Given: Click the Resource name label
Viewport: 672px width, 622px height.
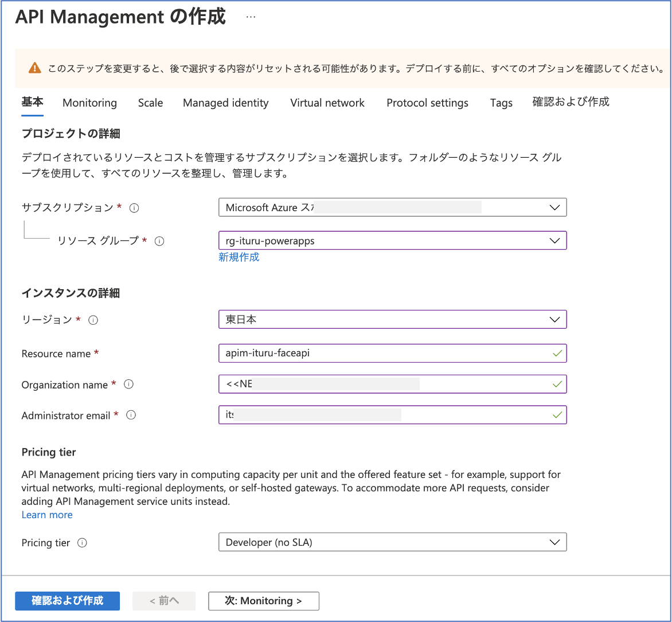Looking at the screenshot, I should [56, 354].
